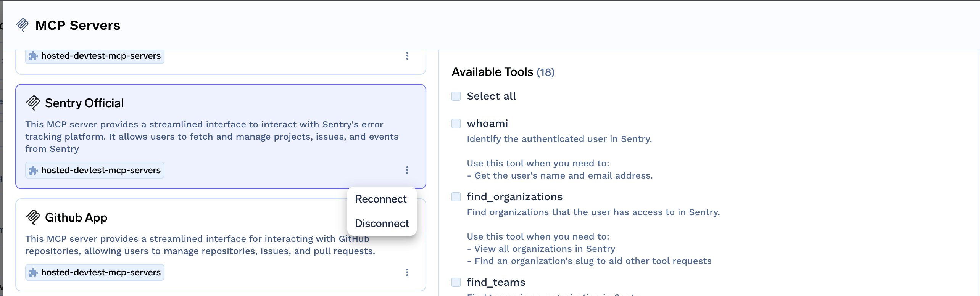Click "Find an organization's slug" line
This screenshot has height=296, width=980.
(589, 261)
